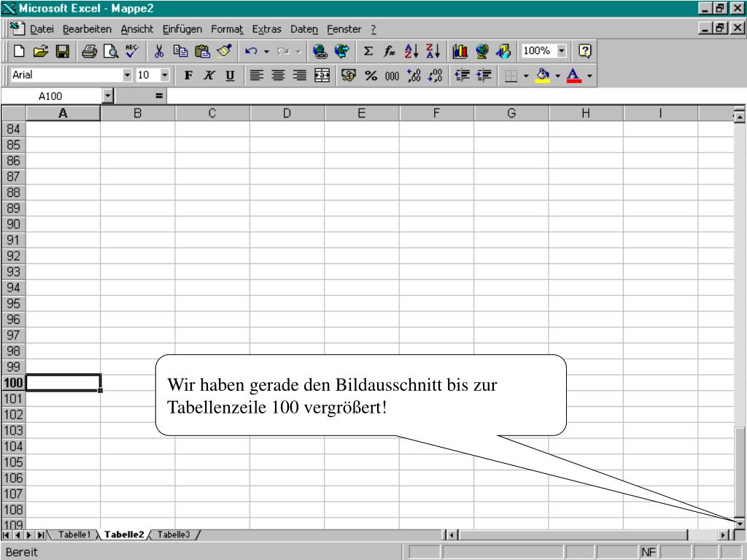747x560 pixels.
Task: Click vertical scrollbar down arrow
Action: click(740, 524)
